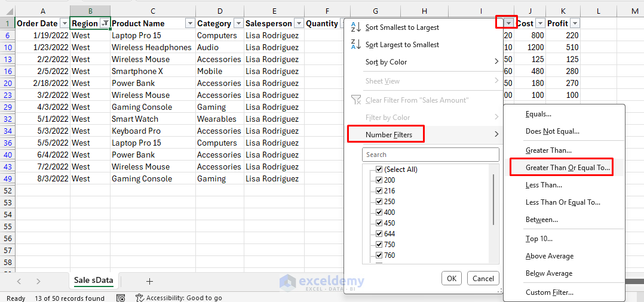Open Order Date filter dropdown
Viewport: 644px width, 302px height.
tap(65, 23)
